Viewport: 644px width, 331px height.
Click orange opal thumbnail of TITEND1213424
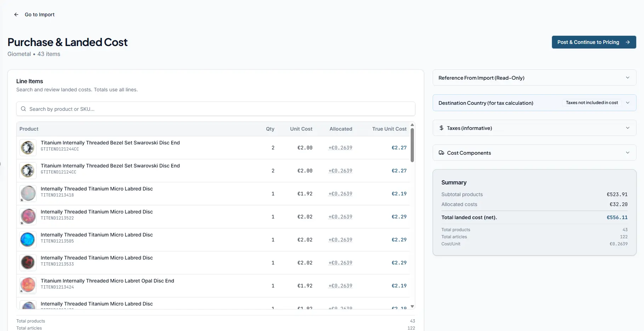tap(28, 286)
